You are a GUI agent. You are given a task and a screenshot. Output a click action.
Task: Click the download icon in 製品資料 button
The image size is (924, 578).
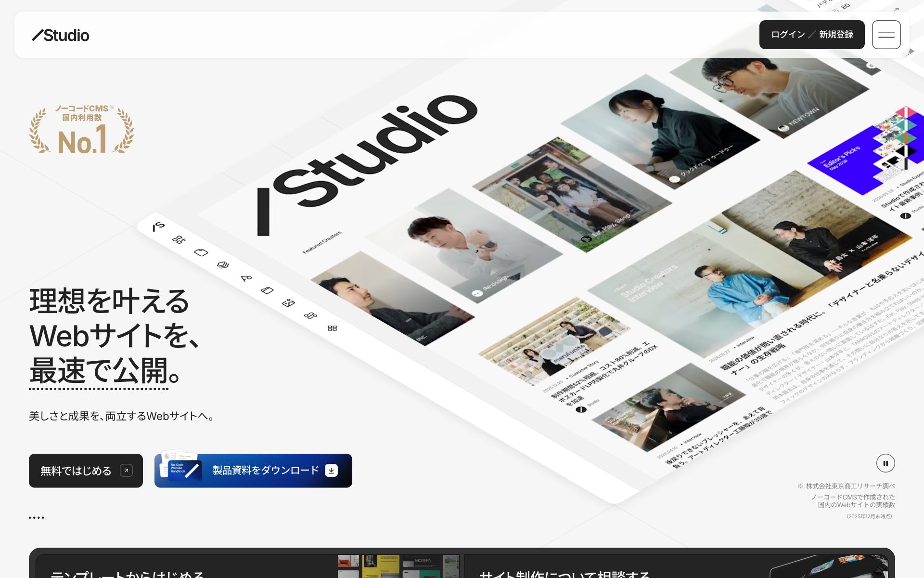pos(332,471)
